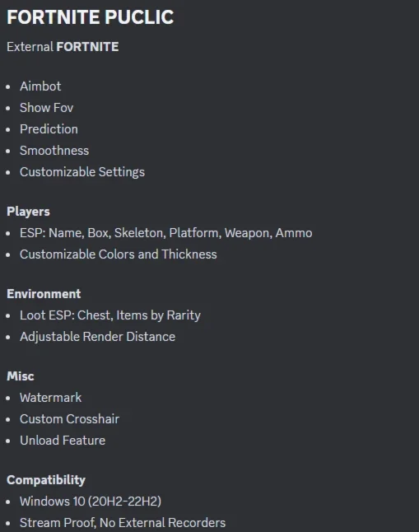Click Customizable Colors and Thickness text

tap(118, 254)
